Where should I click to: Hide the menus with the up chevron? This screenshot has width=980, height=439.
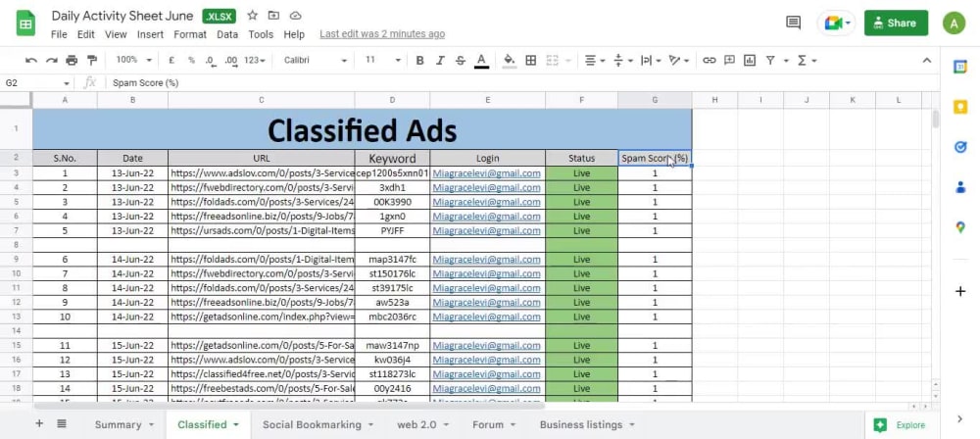coord(927,61)
